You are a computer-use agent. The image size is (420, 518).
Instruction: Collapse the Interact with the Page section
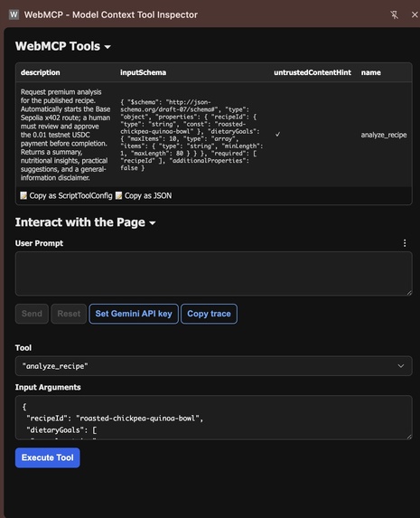click(85, 222)
